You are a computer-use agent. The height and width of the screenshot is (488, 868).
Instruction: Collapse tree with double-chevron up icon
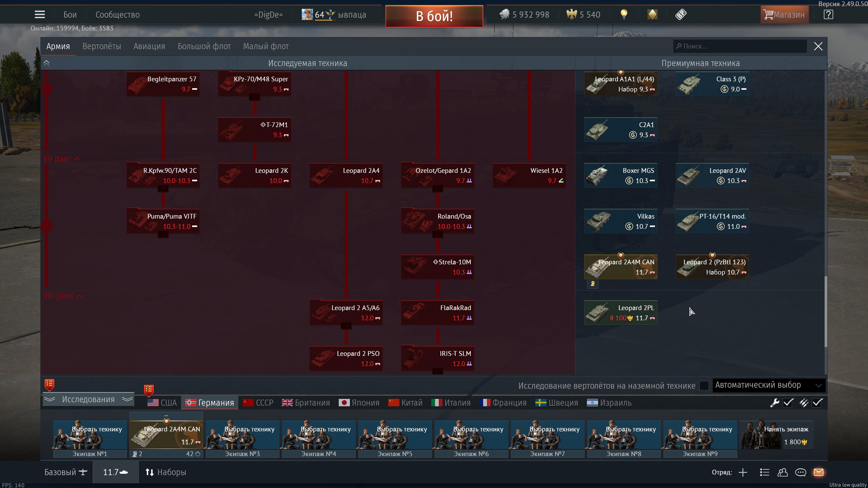[x=46, y=63]
